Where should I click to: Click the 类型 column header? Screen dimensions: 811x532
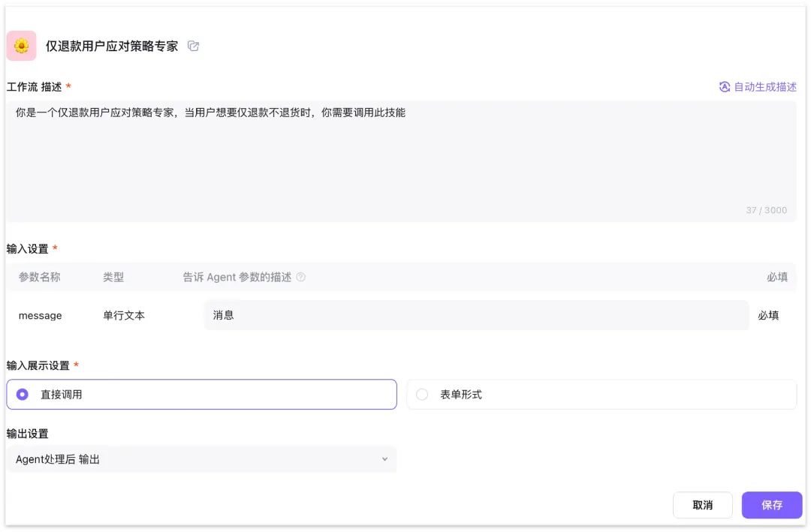[113, 277]
